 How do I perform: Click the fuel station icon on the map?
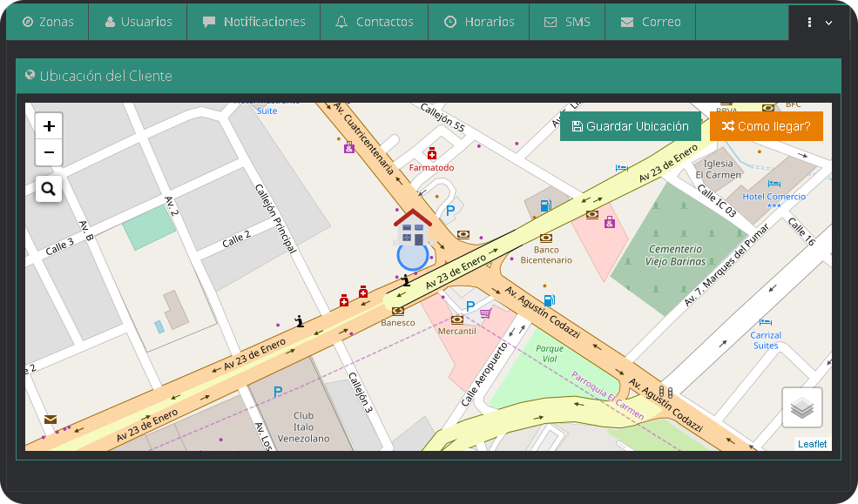pos(545,206)
